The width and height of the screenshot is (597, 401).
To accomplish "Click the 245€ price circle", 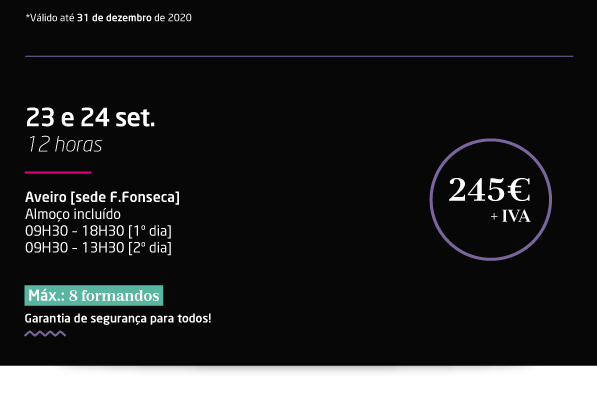I will pyautogui.click(x=491, y=199).
